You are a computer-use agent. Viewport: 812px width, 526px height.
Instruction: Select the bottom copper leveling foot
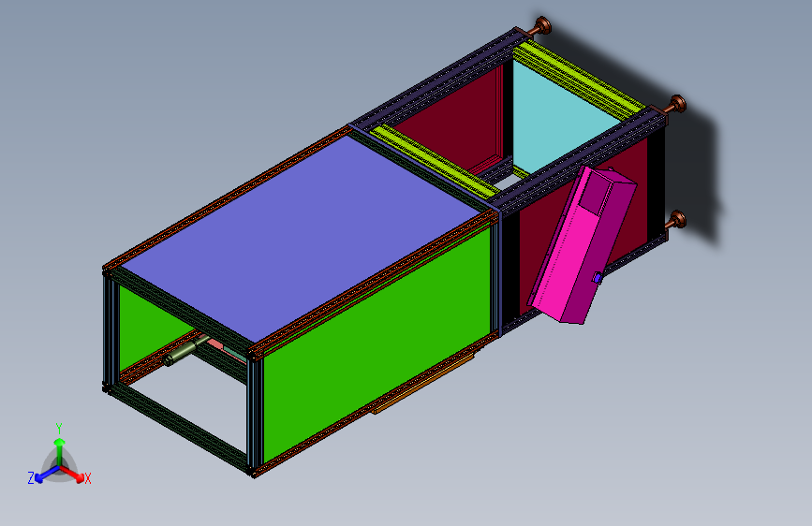tap(676, 220)
